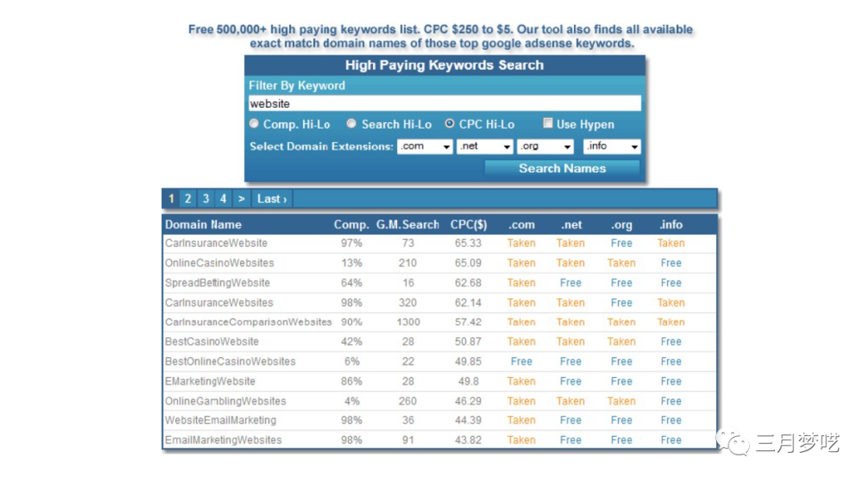Expand the .info extension dropdown
The image size is (868, 481).
point(612,146)
